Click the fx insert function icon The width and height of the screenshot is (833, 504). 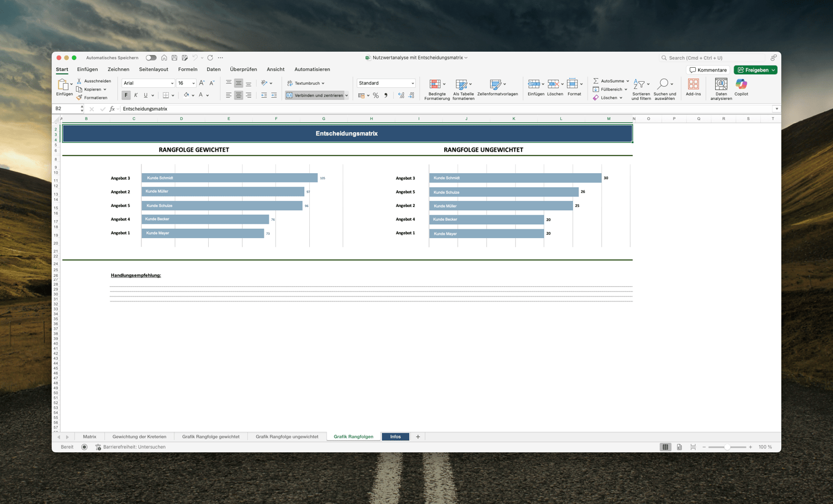pyautogui.click(x=112, y=109)
